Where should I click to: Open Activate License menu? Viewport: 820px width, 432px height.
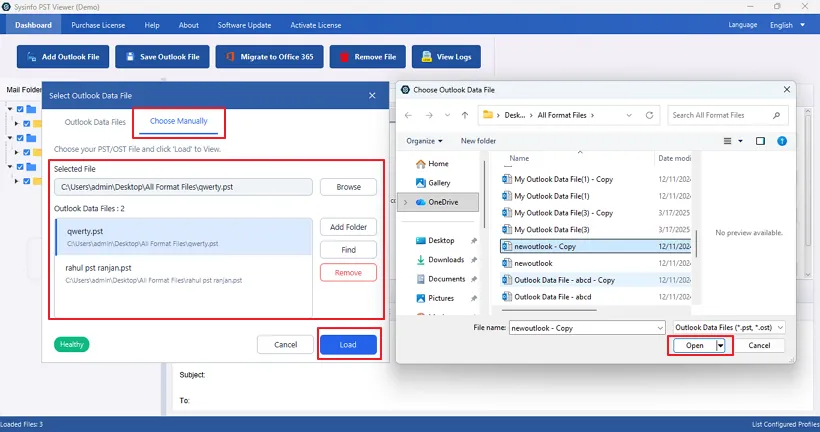316,25
